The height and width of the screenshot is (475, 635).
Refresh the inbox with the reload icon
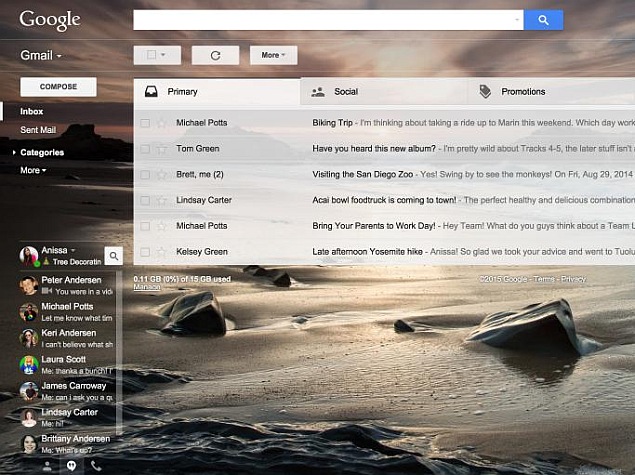215,55
